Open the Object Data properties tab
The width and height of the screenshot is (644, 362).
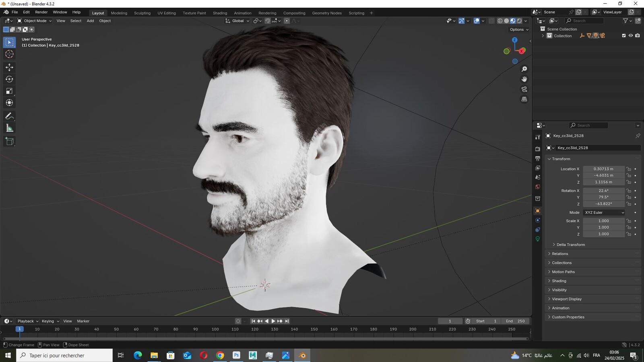pyautogui.click(x=537, y=239)
